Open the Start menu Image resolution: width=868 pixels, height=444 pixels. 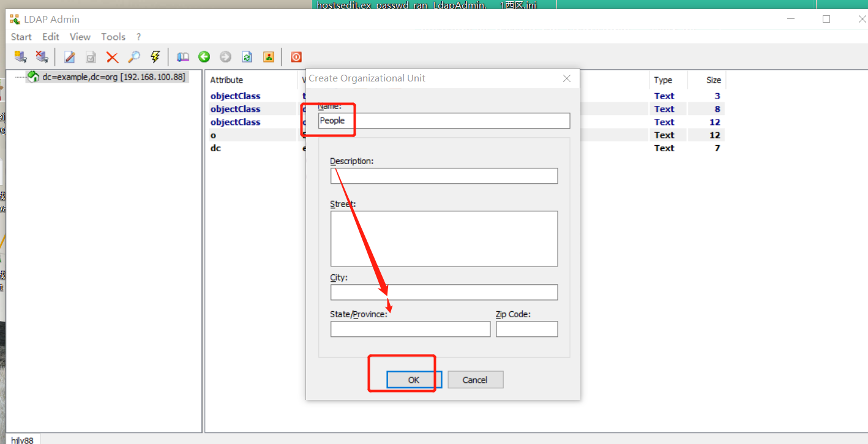21,37
